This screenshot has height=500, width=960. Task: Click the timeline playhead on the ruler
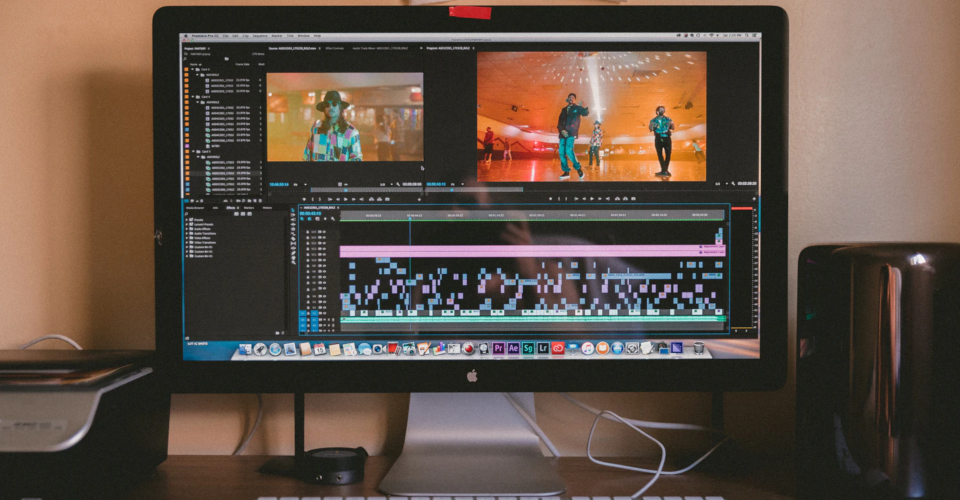pyautogui.click(x=410, y=216)
